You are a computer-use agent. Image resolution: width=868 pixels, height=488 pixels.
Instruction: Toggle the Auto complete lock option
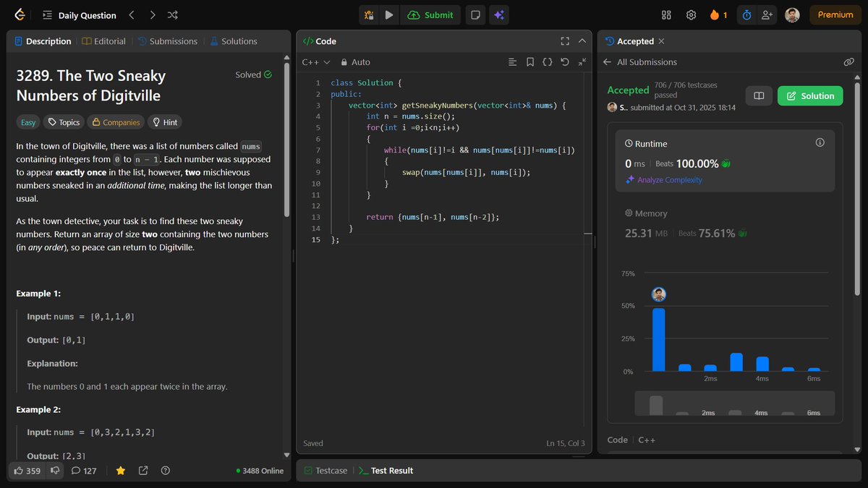click(x=355, y=62)
